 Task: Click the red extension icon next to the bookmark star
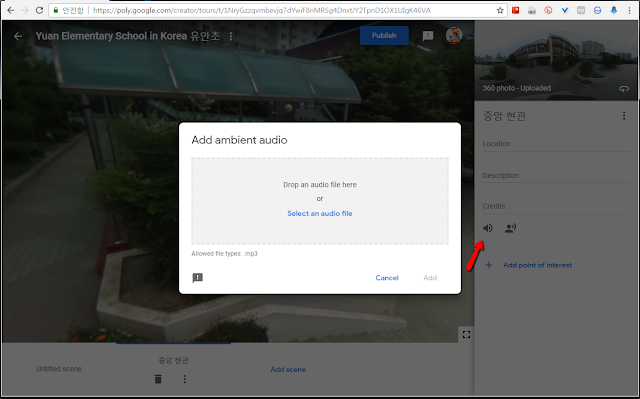516,10
